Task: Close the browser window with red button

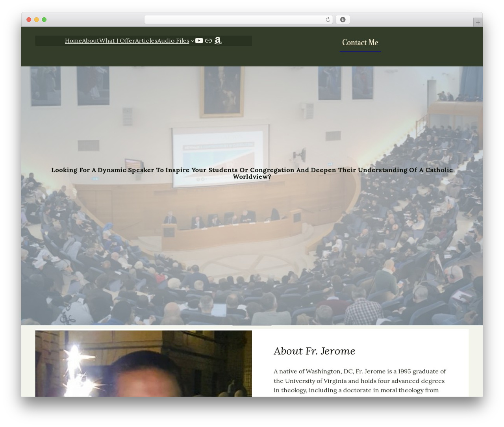Action: tap(29, 20)
